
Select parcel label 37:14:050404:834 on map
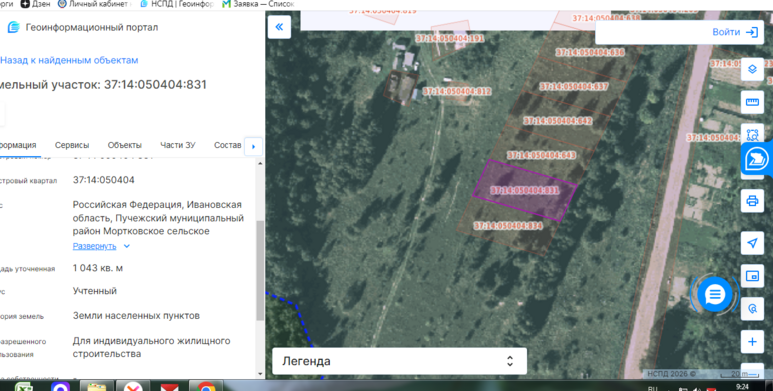pos(508,225)
